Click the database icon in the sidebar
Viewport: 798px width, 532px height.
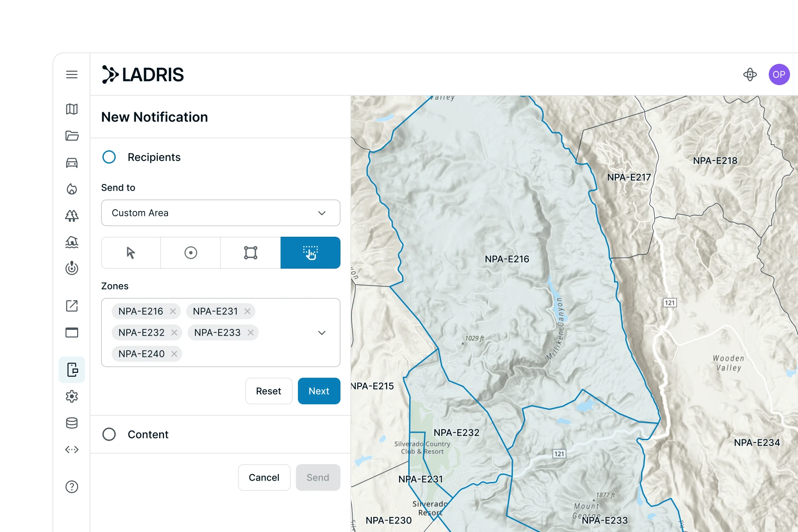[x=72, y=423]
